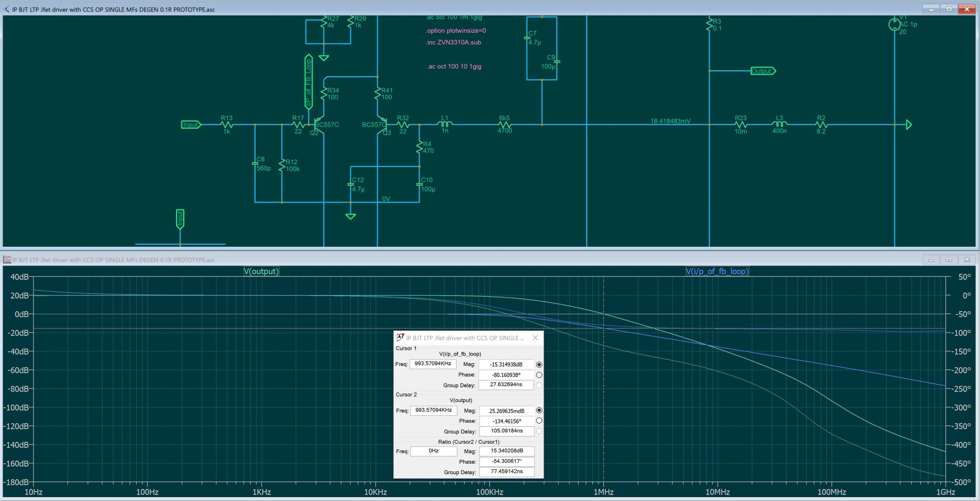Click the 0V node voltage label

pyautogui.click(x=386, y=199)
